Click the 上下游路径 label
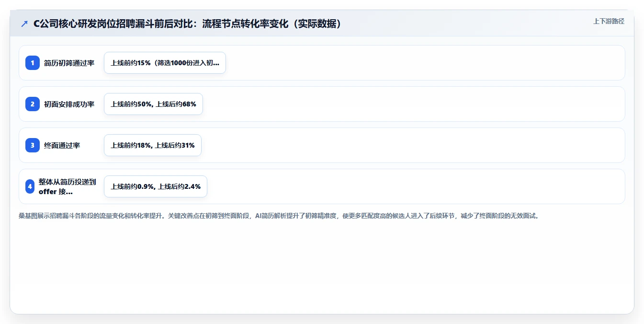Viewport: 644px width, 324px height. pos(609,21)
